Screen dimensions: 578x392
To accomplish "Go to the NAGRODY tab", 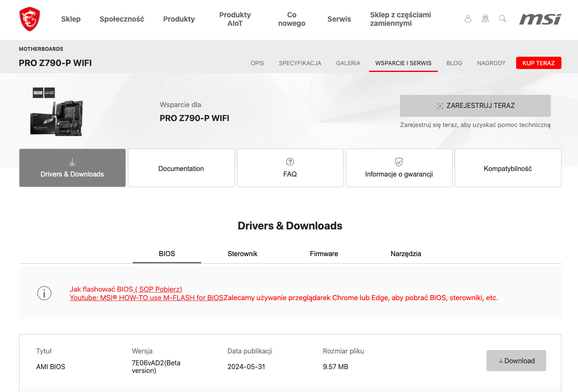I will 491,63.
